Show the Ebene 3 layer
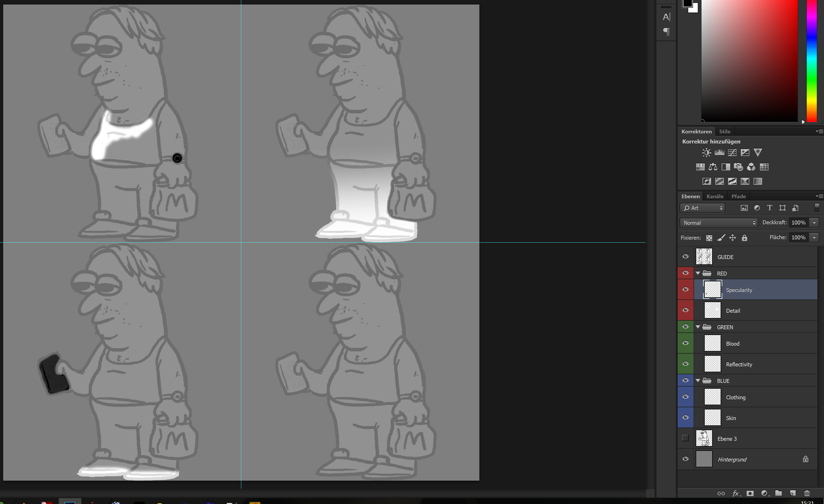824x504 pixels. (x=685, y=438)
